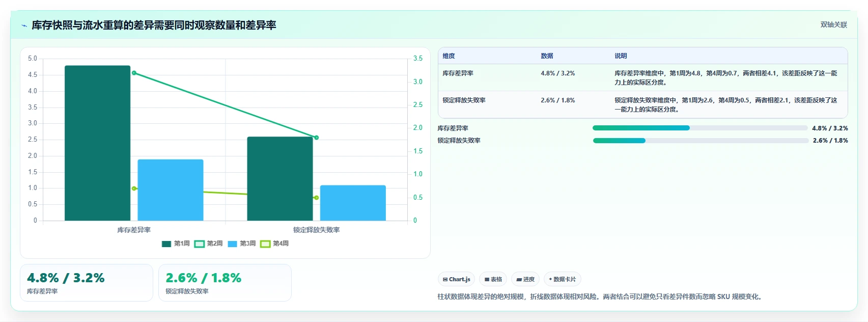
Task: Click the 库存差异率 description text in the table
Action: pyautogui.click(x=725, y=78)
